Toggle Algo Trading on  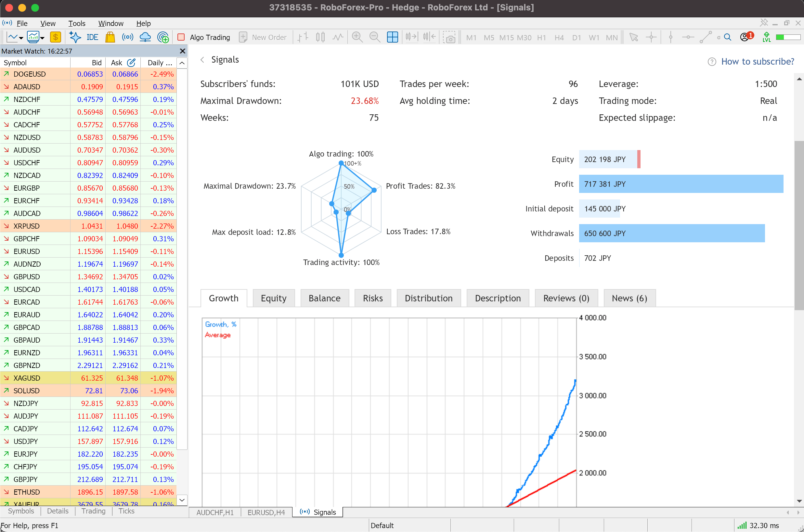coord(204,37)
